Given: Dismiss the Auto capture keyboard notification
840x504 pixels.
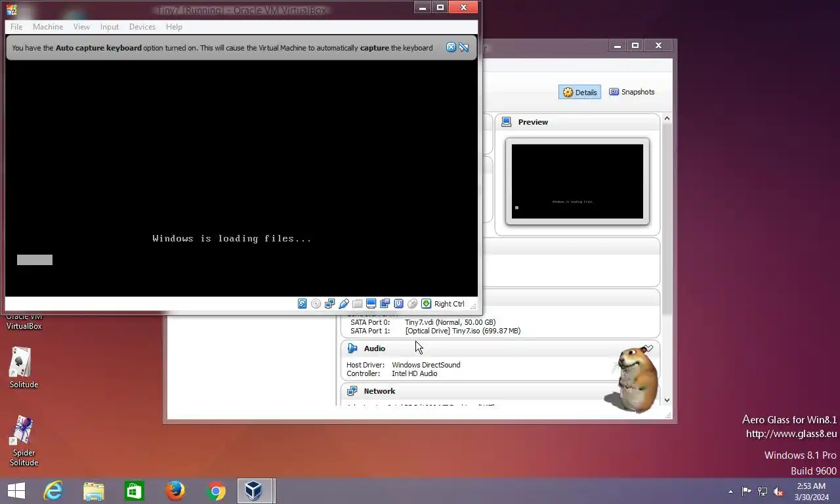Looking at the screenshot, I should click(x=451, y=47).
